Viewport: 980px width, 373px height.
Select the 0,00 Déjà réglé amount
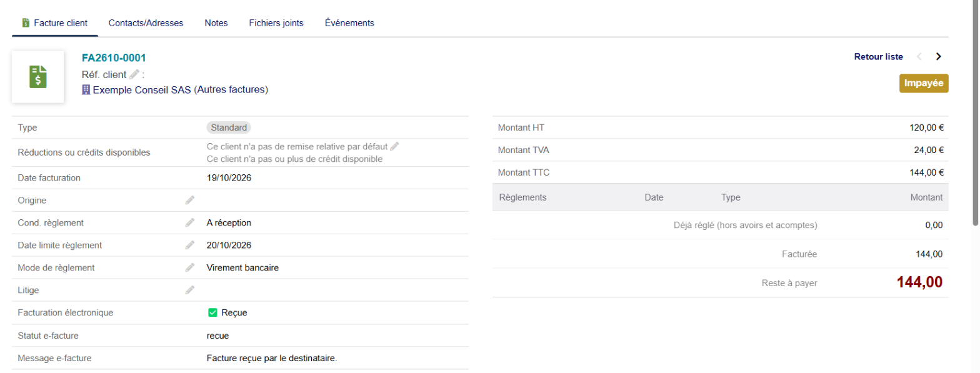click(934, 225)
